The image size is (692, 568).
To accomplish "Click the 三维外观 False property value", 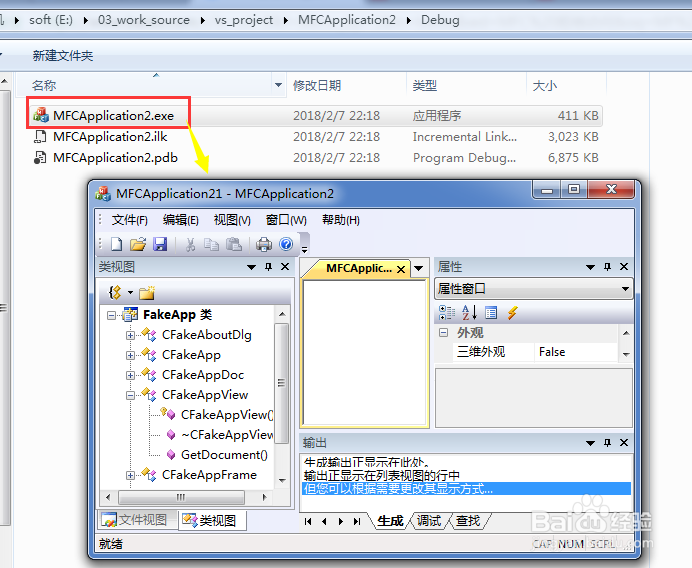I will [x=575, y=352].
